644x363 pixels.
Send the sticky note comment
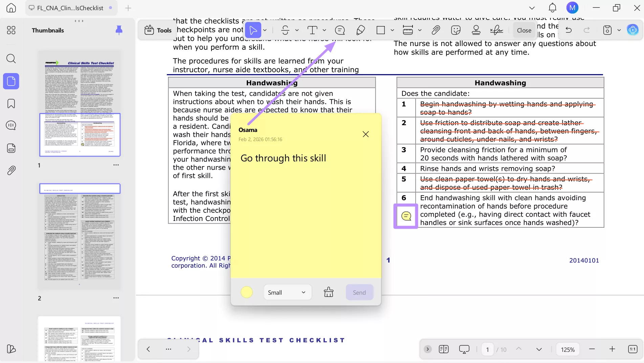359,292
